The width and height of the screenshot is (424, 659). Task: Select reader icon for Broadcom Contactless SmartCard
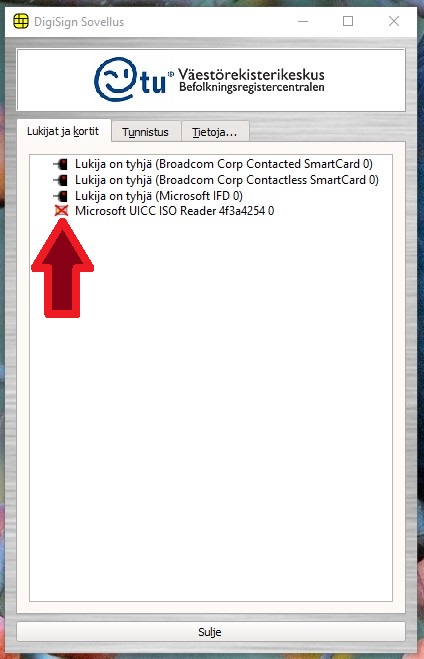pyautogui.click(x=61, y=180)
